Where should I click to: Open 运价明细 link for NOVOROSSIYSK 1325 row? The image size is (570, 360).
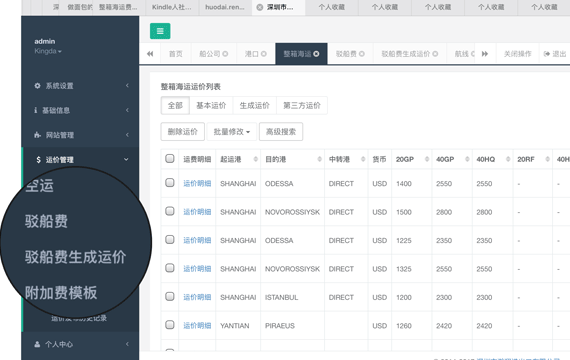(197, 269)
